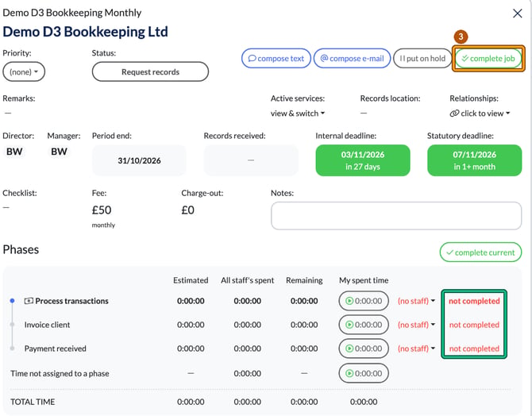Click the Payment received phase name

56,349
